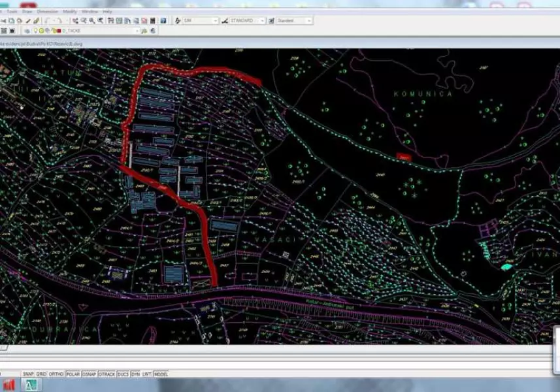Click the Zoom realtime magnifier icon
The image size is (560, 392).
pyautogui.click(x=84, y=21)
